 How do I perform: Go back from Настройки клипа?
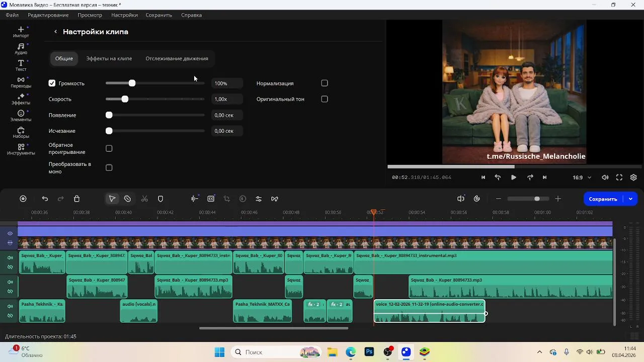click(55, 32)
